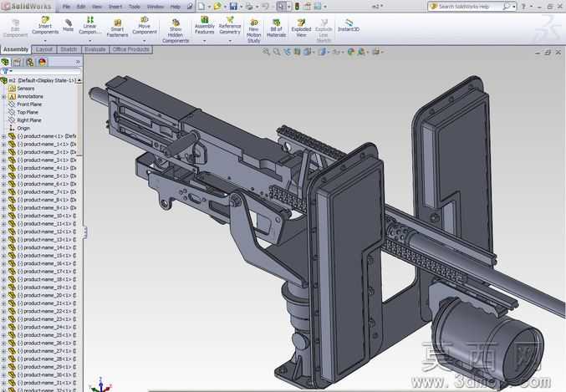
Task: Open the FeatureManager design tree tab
Action: 5,62
